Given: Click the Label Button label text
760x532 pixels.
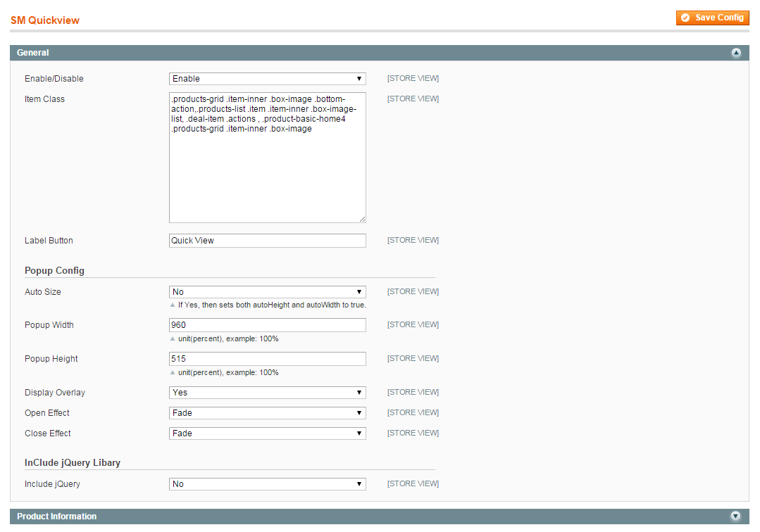Looking at the screenshot, I should [x=49, y=241].
